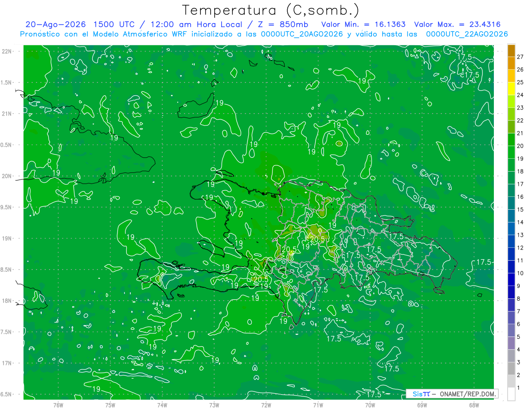Click the color bar segment between 20 and 21
This screenshot has height=411, width=532.
point(511,140)
